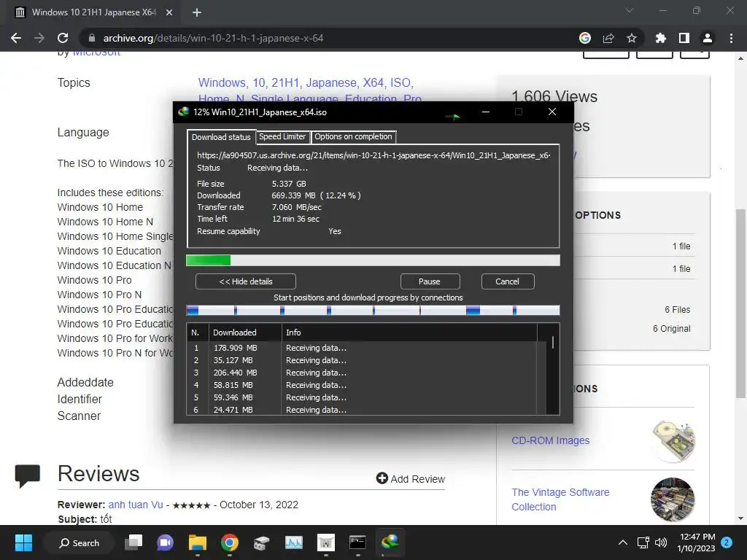Open a new browser tab

tap(197, 12)
